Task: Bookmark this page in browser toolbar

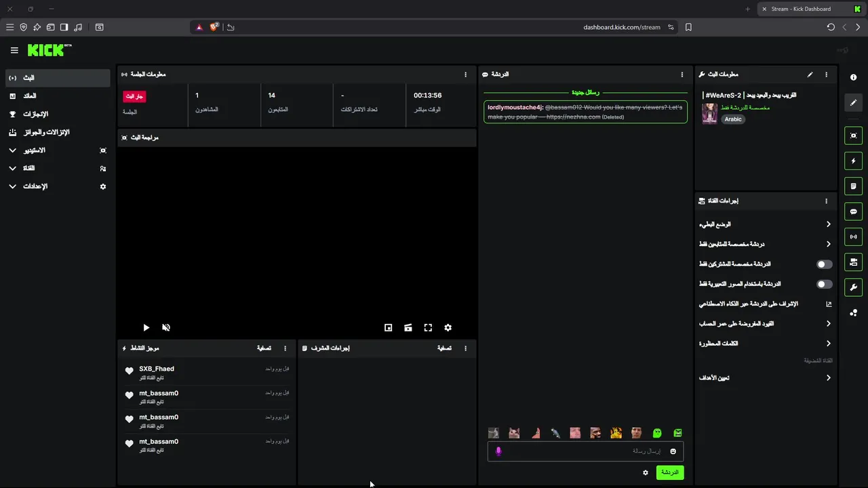Action: (x=688, y=27)
